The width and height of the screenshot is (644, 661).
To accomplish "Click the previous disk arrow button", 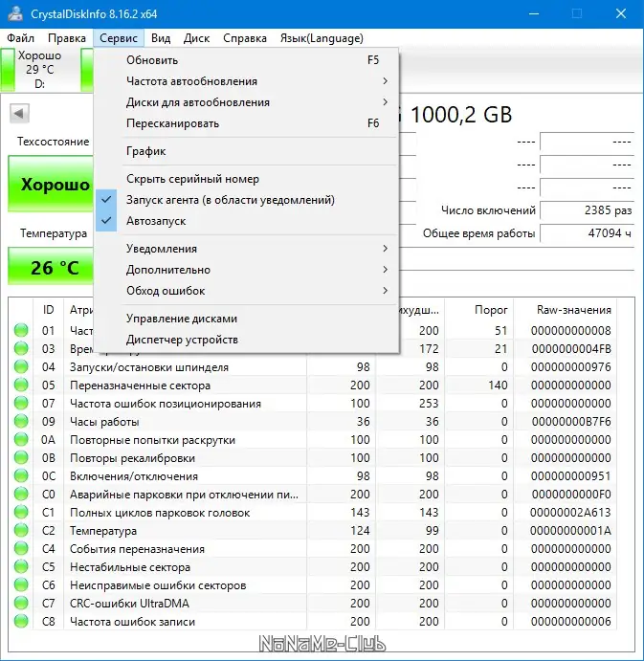I will [19, 113].
